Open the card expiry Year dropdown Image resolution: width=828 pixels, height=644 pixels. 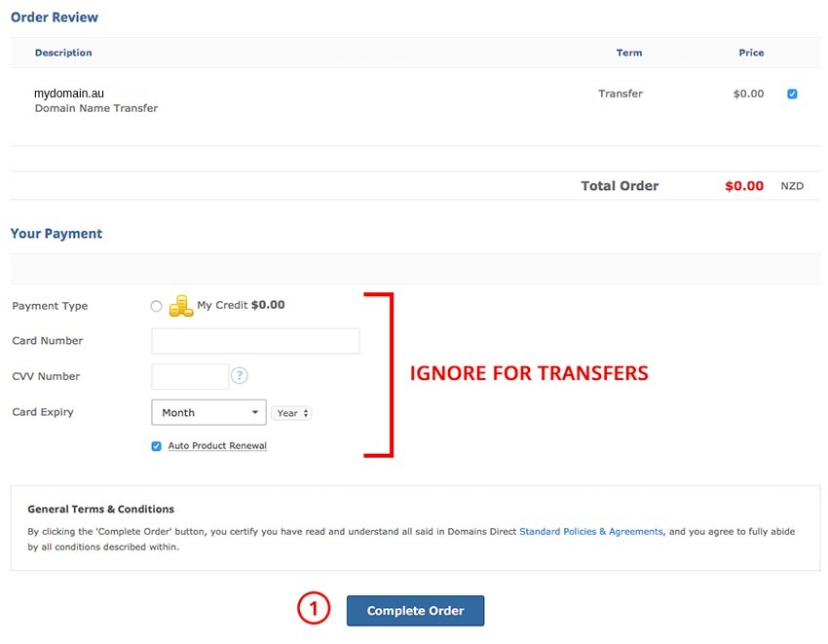pyautogui.click(x=291, y=413)
